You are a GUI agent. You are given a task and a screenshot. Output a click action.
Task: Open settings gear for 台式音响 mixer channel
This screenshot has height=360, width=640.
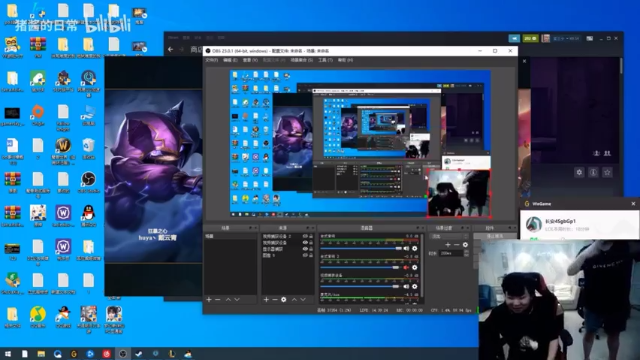click(x=415, y=248)
